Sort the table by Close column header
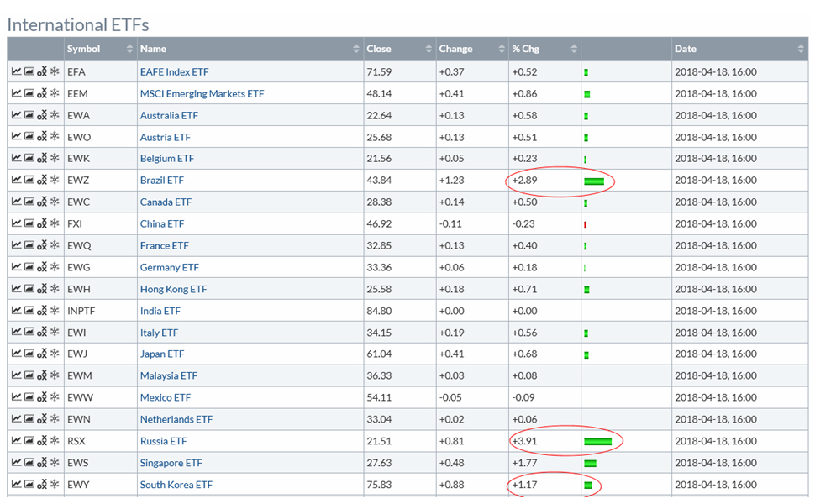 [x=398, y=49]
